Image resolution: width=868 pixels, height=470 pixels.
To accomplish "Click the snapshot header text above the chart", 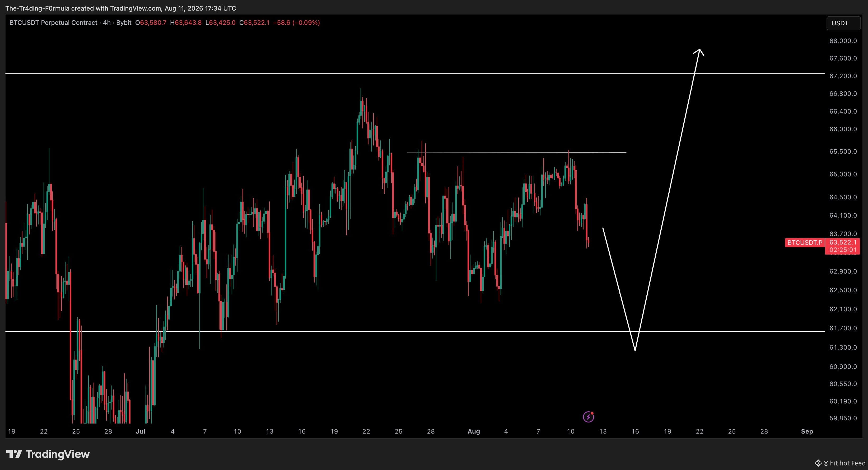I will coord(121,8).
